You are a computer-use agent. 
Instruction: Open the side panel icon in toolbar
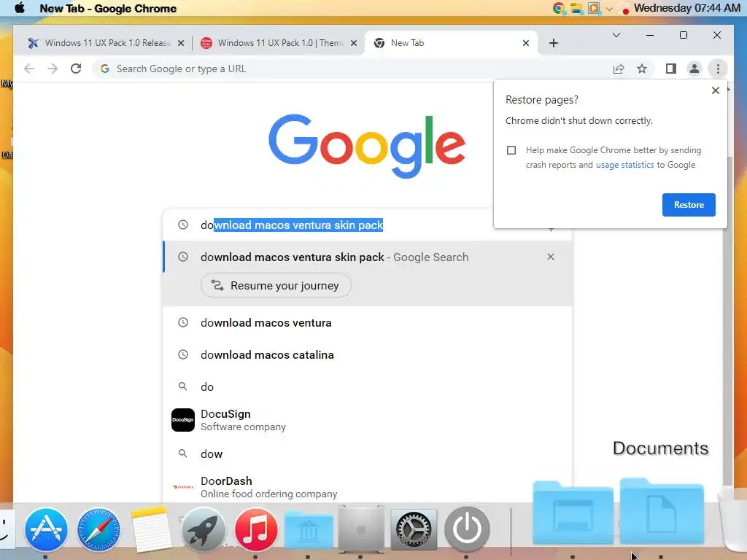click(671, 69)
